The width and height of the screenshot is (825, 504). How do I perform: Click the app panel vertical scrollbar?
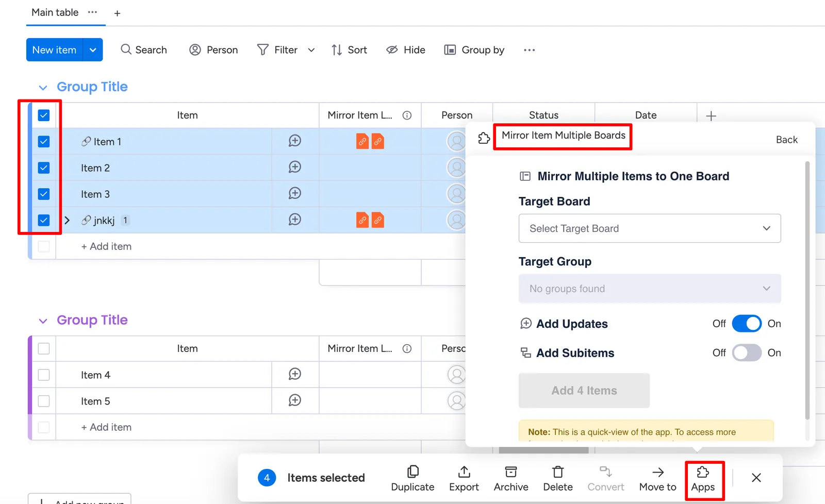tap(807, 290)
